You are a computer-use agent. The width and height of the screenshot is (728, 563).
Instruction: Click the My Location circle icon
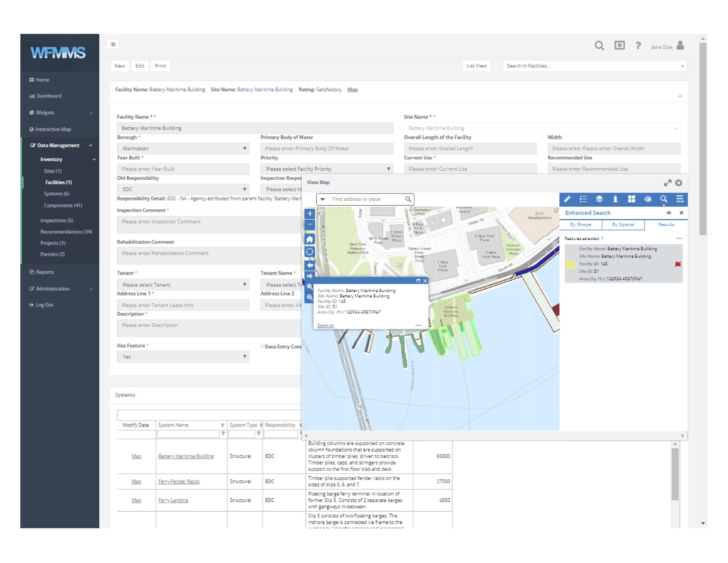tap(310, 252)
